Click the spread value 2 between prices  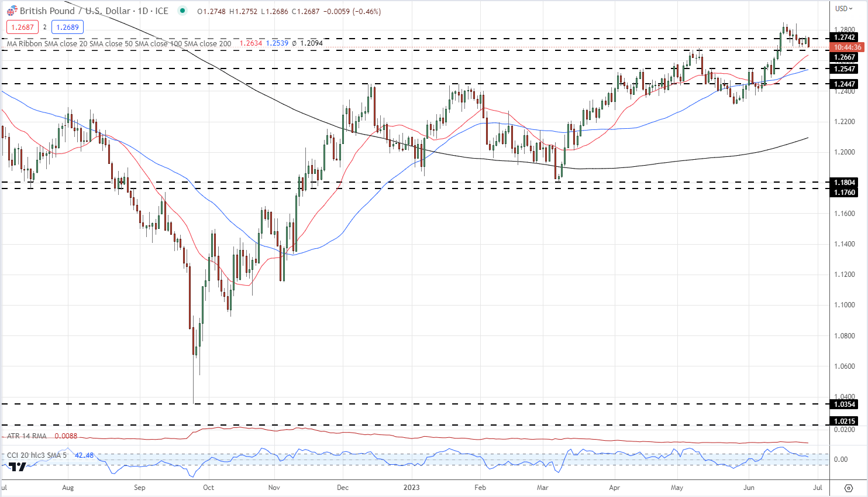[45, 27]
